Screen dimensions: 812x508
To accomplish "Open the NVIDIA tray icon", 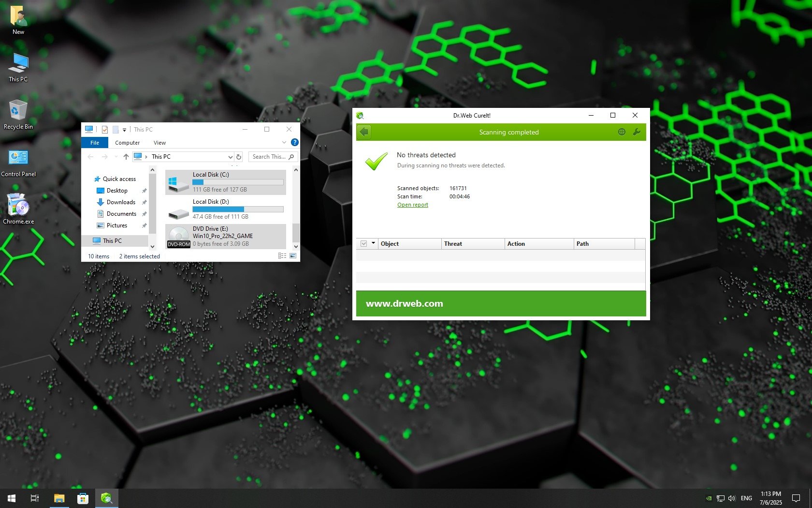I will [x=709, y=498].
